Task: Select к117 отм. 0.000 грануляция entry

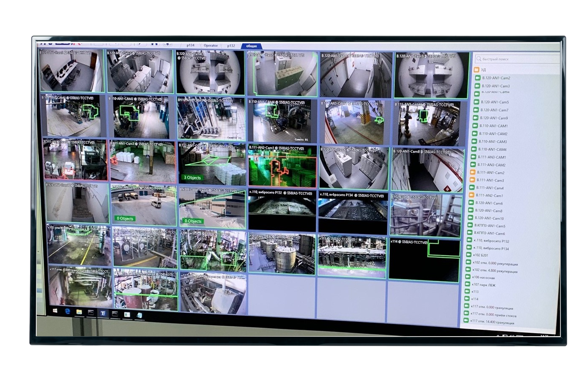Action: [x=492, y=308]
